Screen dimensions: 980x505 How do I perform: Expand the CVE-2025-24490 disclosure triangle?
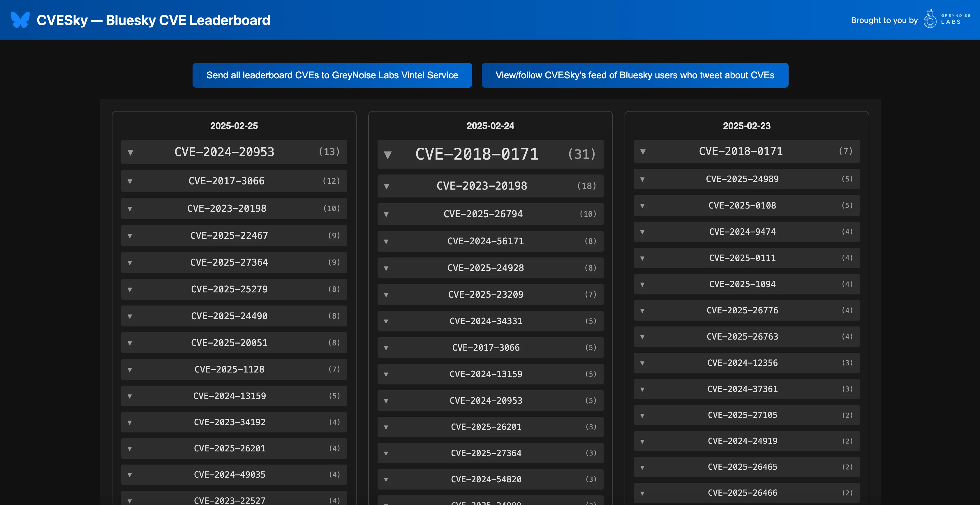click(x=130, y=316)
